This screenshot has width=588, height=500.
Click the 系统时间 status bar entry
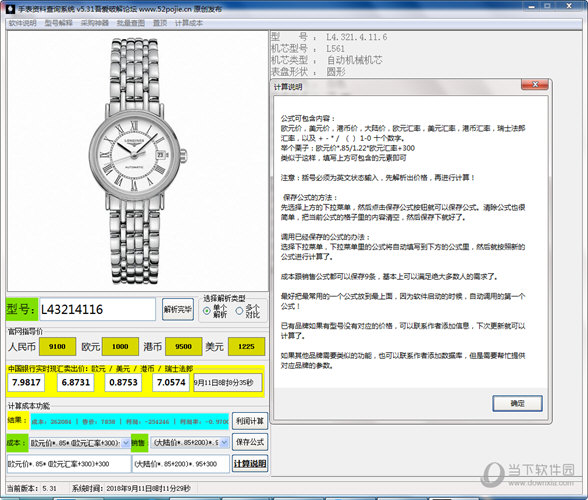pyautogui.click(x=131, y=488)
